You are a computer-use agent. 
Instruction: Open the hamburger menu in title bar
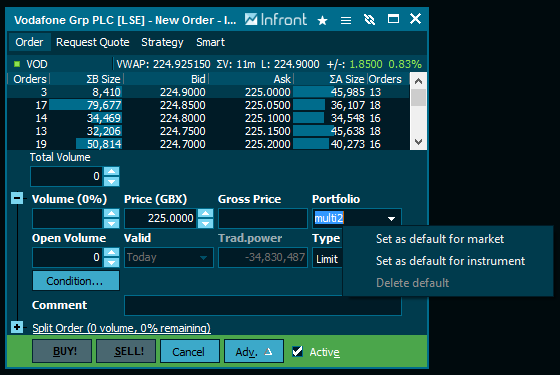346,20
